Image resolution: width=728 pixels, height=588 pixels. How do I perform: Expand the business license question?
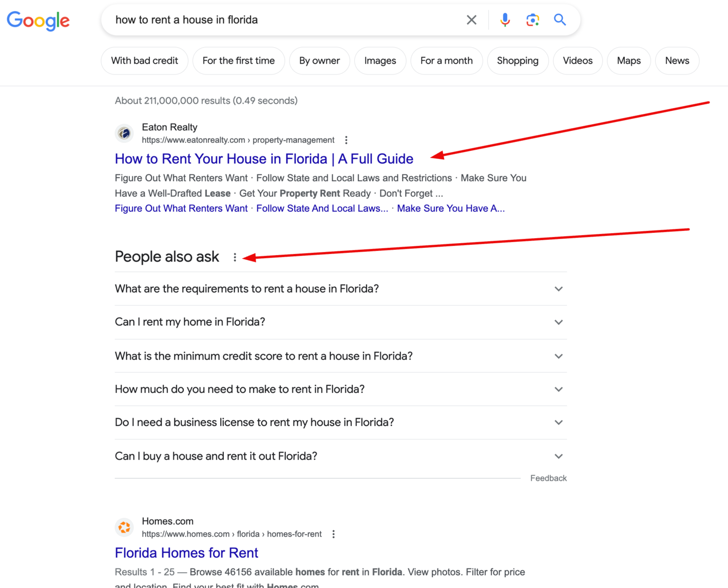coord(559,422)
